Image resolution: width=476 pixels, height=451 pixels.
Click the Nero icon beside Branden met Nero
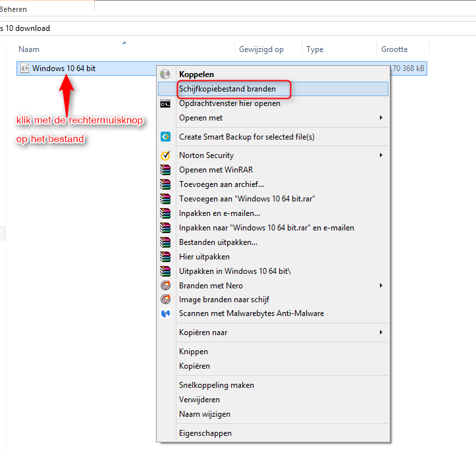coord(165,285)
